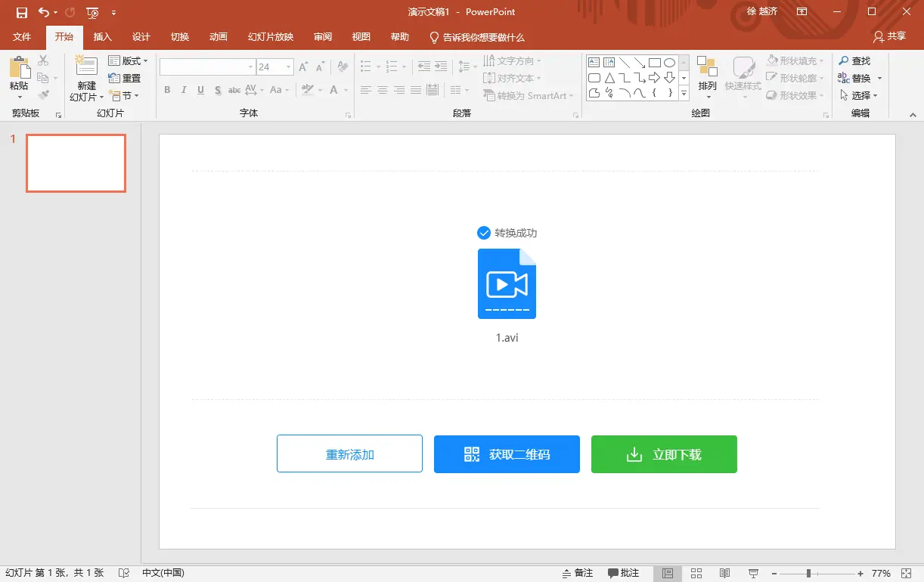
Task: Click the 获取二维码 button
Action: coord(507,454)
